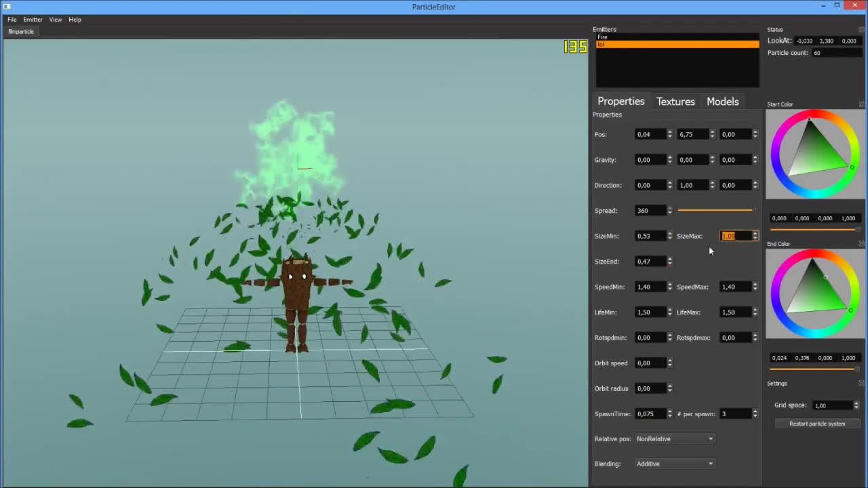
Task: Undock the Settings panel icon
Action: point(861,384)
